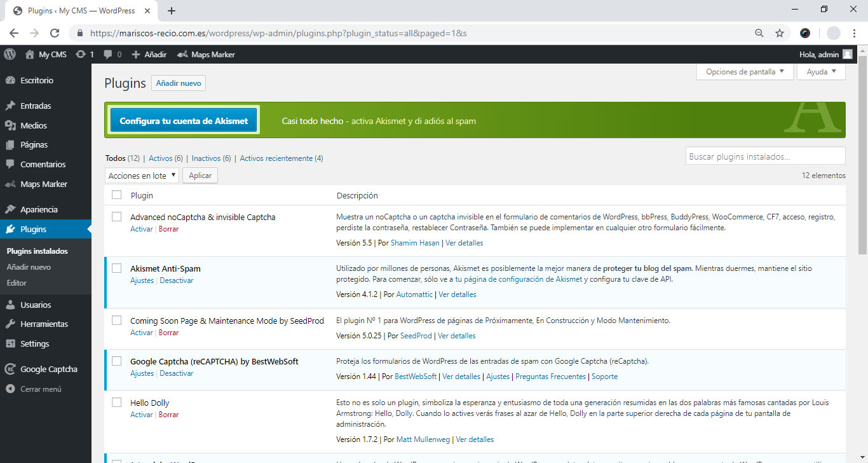Viewport: 868px width, 463px height.
Task: Filter by Activos (6) plugins
Action: point(166,158)
